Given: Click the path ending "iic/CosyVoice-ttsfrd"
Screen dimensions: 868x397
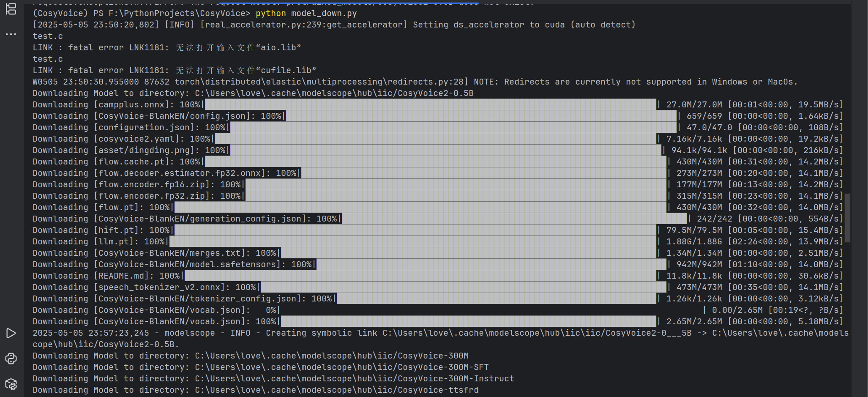Looking at the screenshot, I should (336, 390).
